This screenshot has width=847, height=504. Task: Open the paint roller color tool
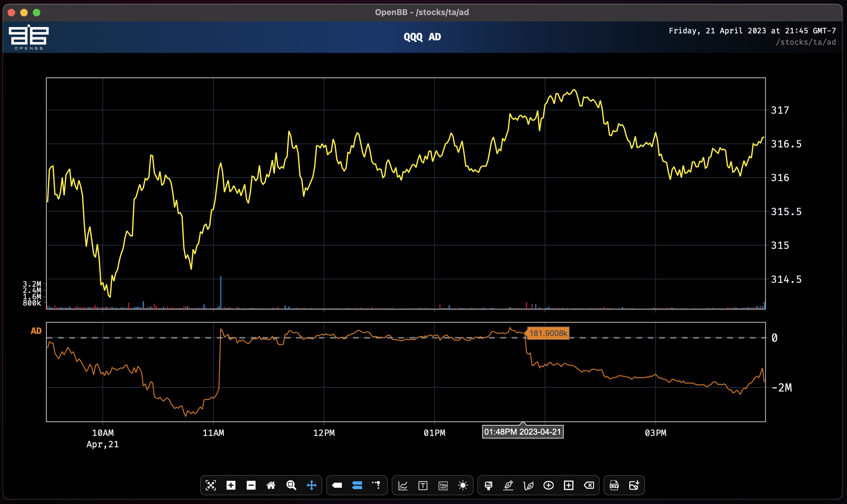coord(488,485)
